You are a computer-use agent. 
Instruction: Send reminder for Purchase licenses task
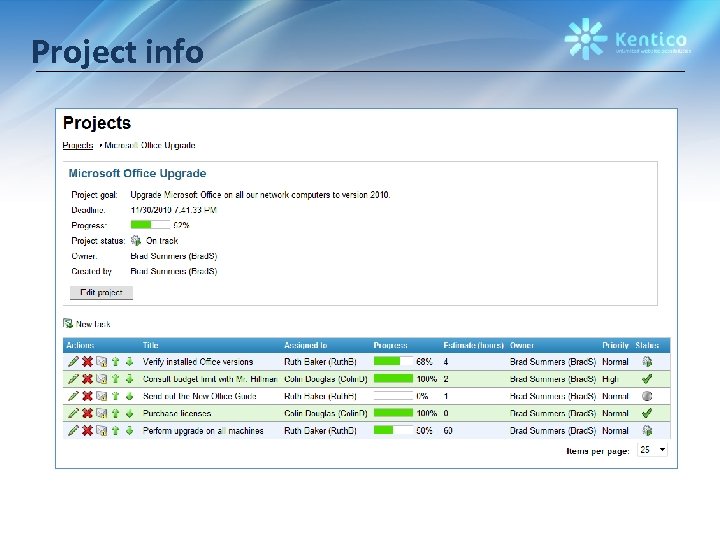click(x=101, y=413)
